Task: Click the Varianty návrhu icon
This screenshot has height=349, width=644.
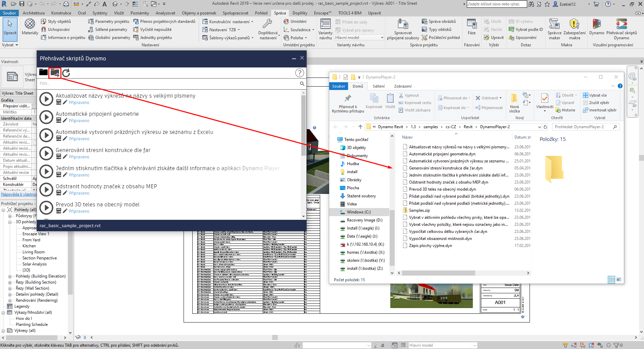Action: click(325, 29)
